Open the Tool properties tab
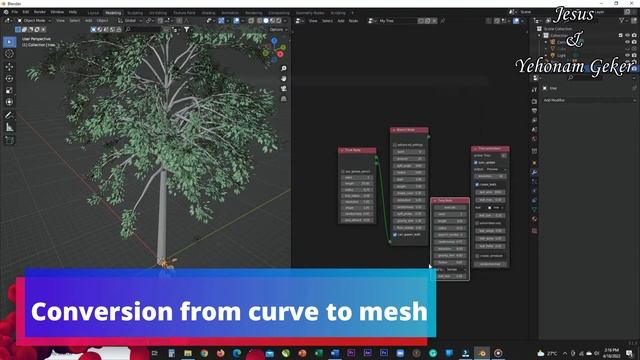 point(534,90)
